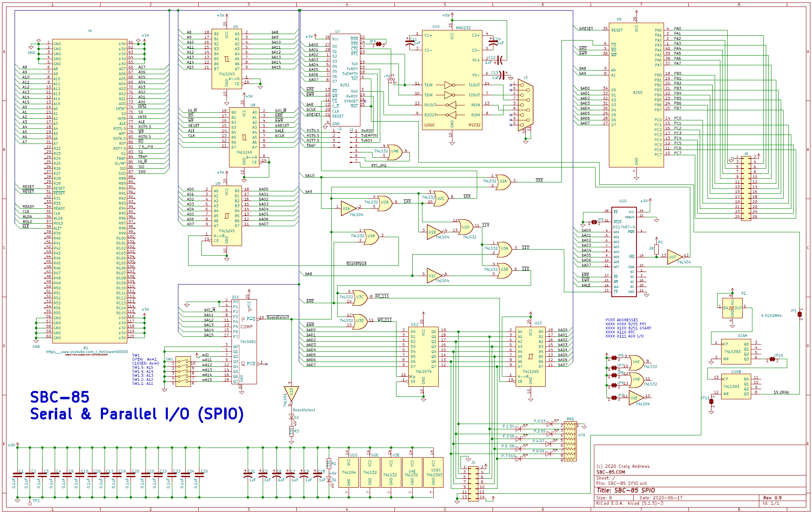Select the 74LS574 latch U12

coord(423,356)
